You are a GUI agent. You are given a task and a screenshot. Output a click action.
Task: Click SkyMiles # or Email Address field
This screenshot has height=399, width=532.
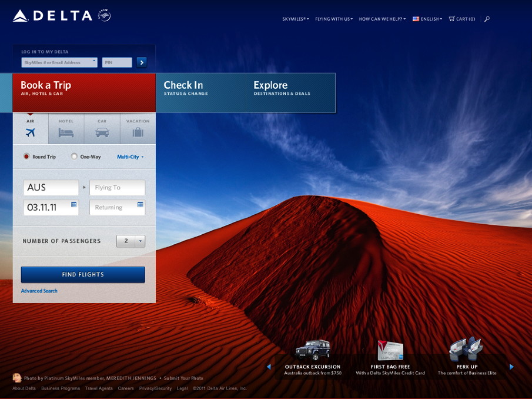(x=59, y=62)
